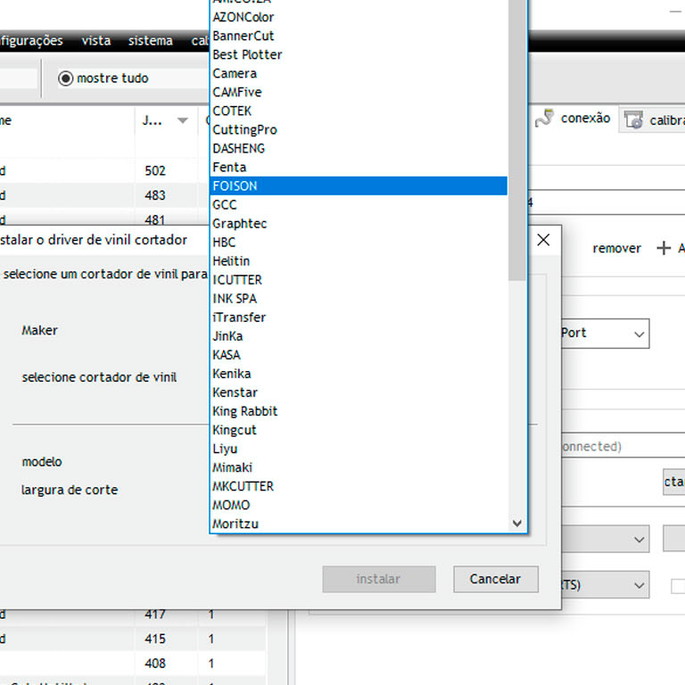
Task: Sort by the J... column header arrow
Action: 183,120
